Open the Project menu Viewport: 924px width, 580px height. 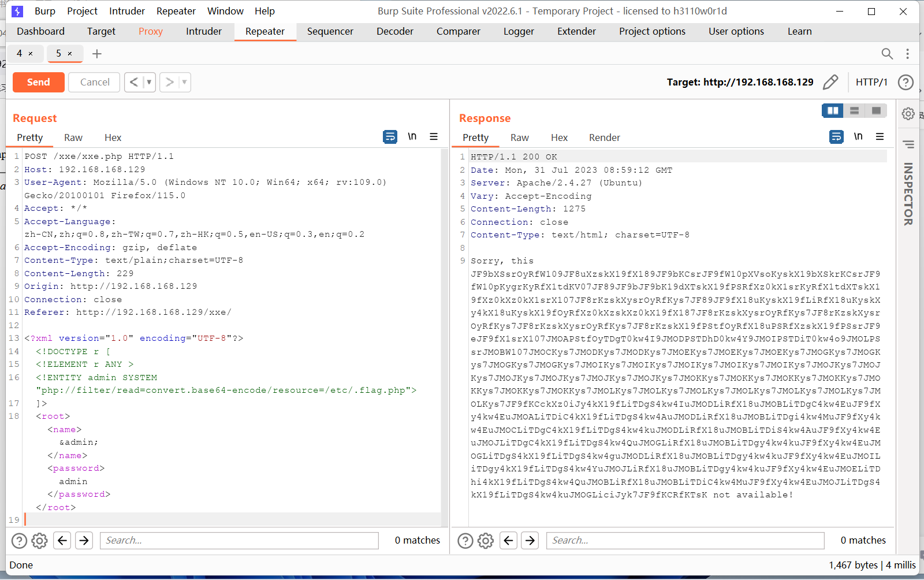click(x=82, y=11)
